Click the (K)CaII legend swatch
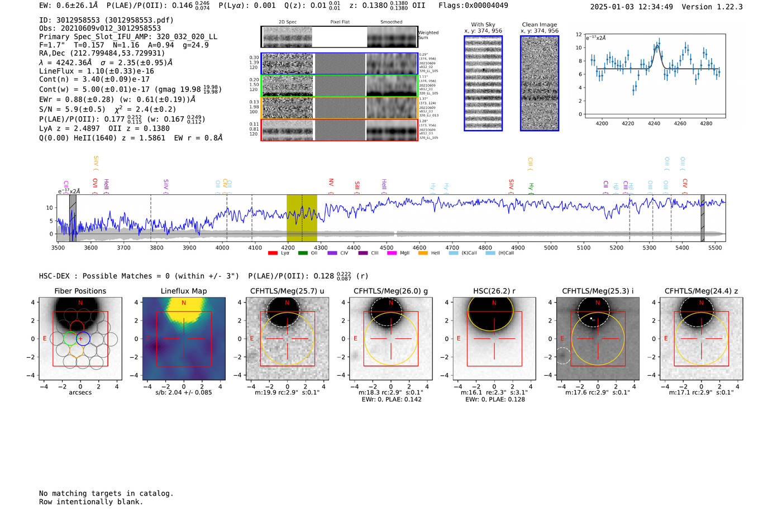The height and width of the screenshot is (532, 782). [454, 253]
